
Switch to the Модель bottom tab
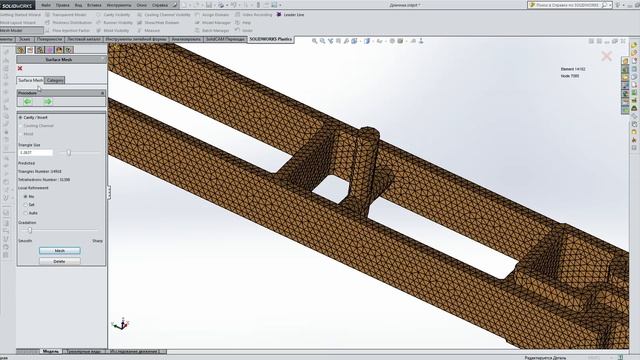51,351
